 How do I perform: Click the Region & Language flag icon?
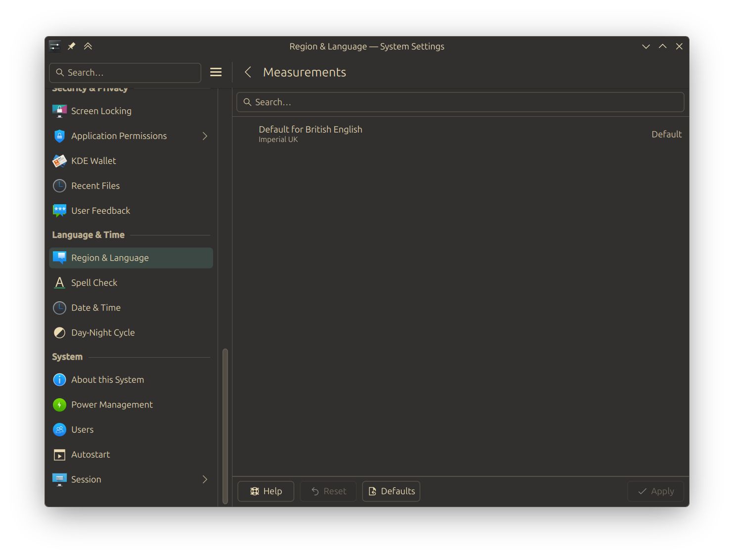(x=59, y=258)
